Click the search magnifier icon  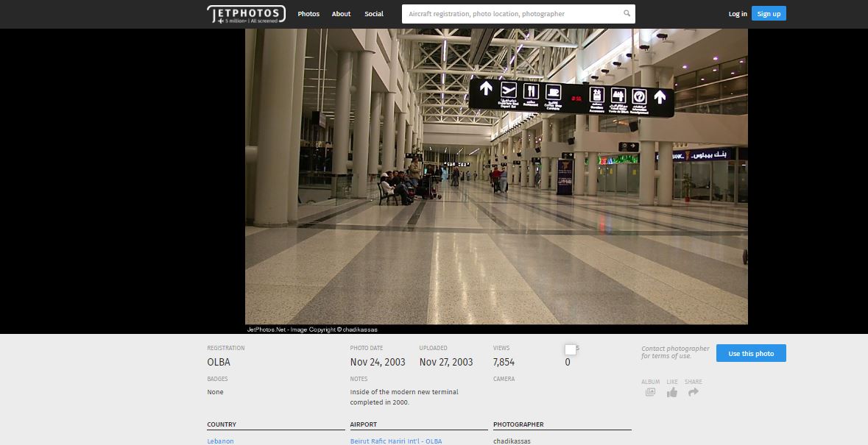627,14
